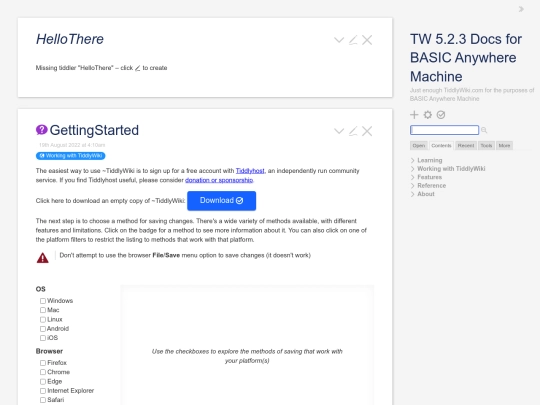Click the OS filter heading
This screenshot has height=405, width=540.
click(41, 289)
